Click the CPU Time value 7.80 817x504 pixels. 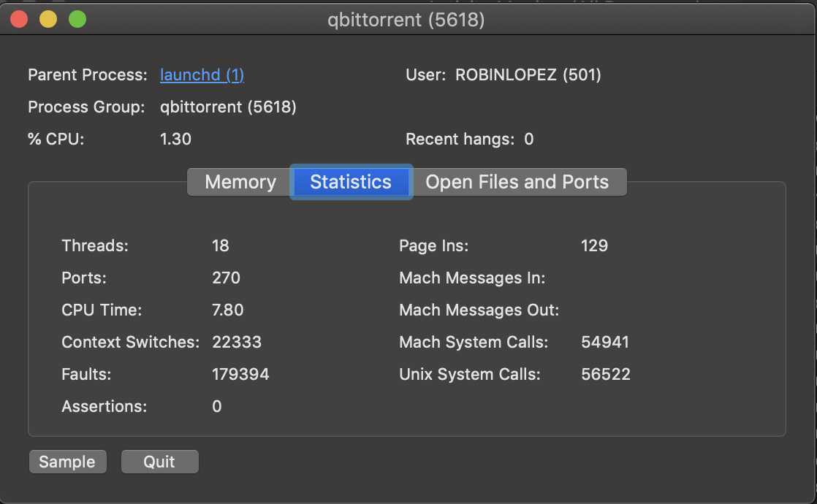point(228,310)
